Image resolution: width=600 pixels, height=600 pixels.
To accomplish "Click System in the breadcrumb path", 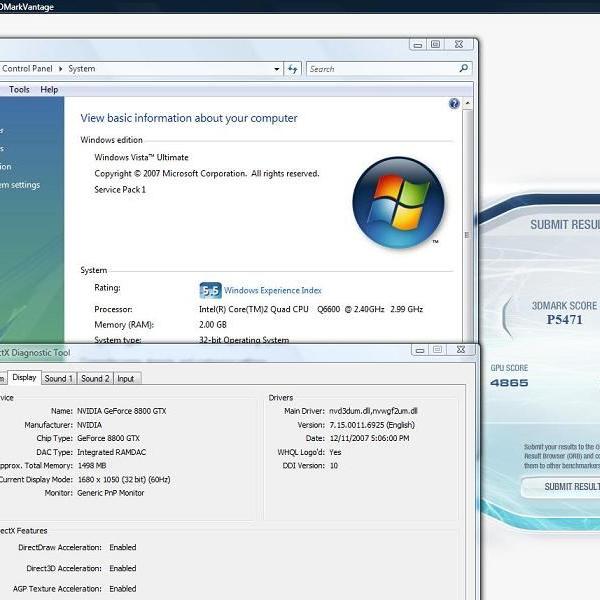I will (82, 69).
